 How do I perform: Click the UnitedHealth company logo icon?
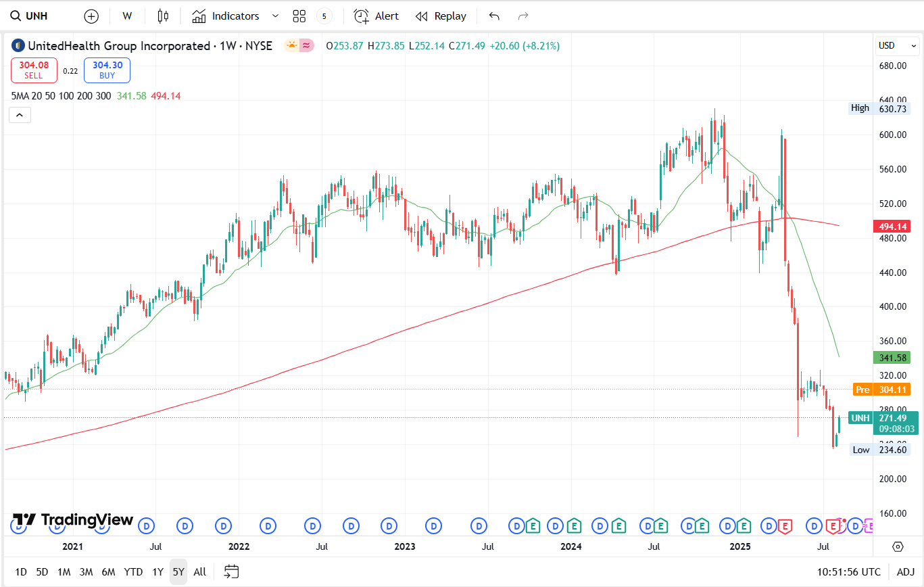18,46
